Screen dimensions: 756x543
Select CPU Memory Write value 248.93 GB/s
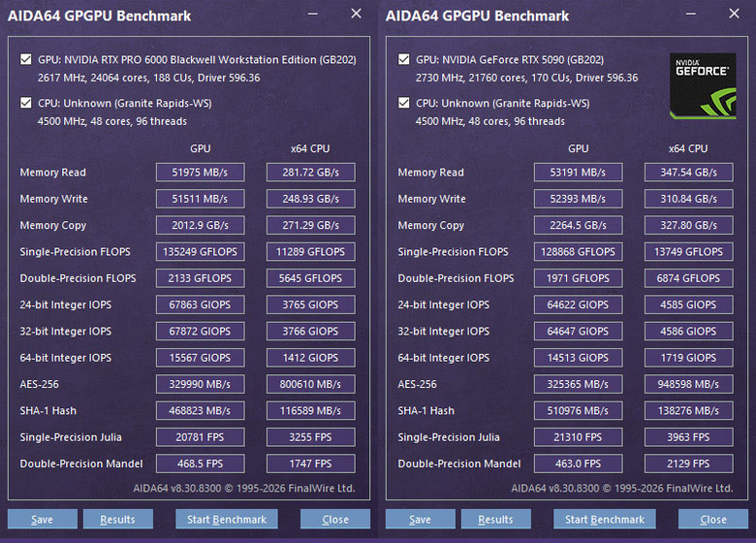pyautogui.click(x=310, y=199)
